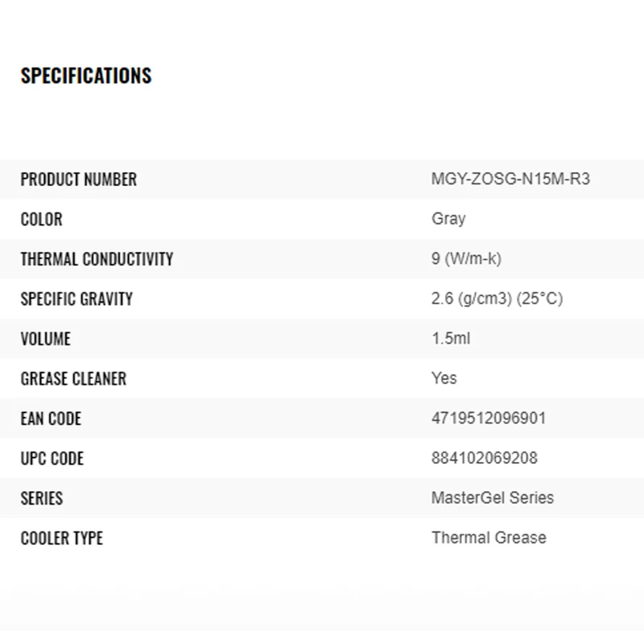Click the PRODUCT NUMBER label
Screen dimensions: 644x644
click(79, 180)
